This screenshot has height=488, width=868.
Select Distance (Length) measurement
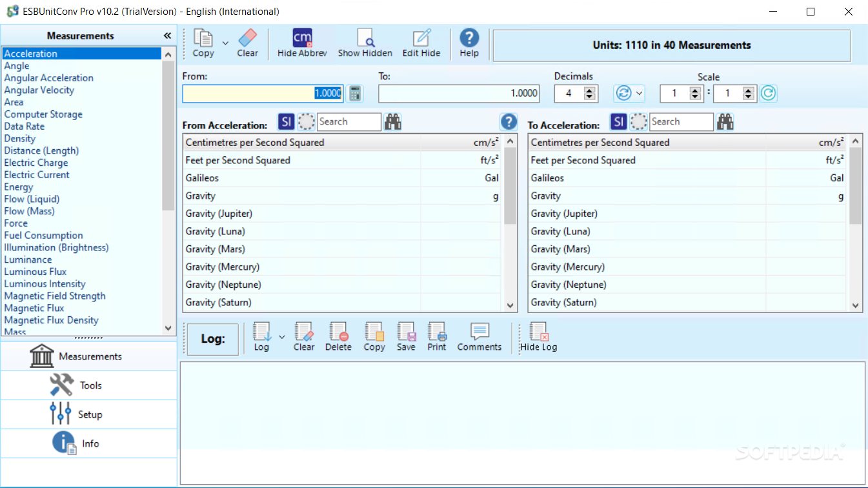click(x=41, y=150)
